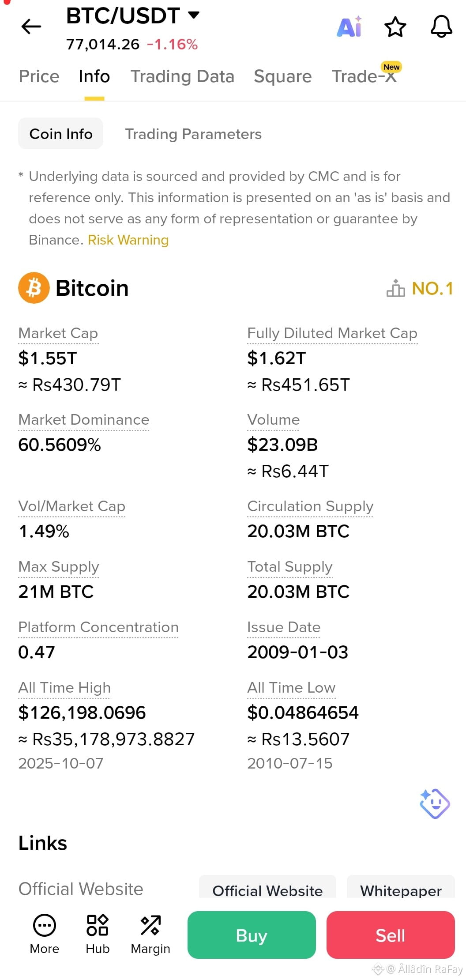Tap the green Buy button
This screenshot has height=980, width=466.
[252, 935]
